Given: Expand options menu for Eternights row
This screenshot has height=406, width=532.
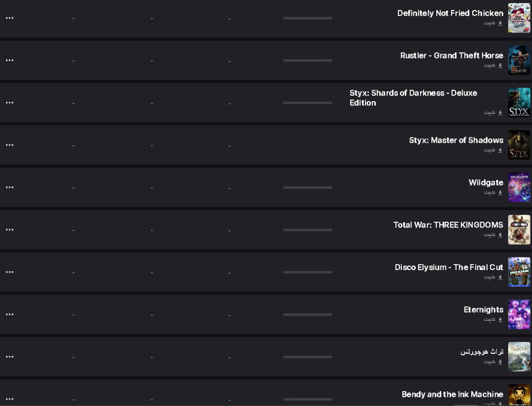Looking at the screenshot, I should click(10, 315).
